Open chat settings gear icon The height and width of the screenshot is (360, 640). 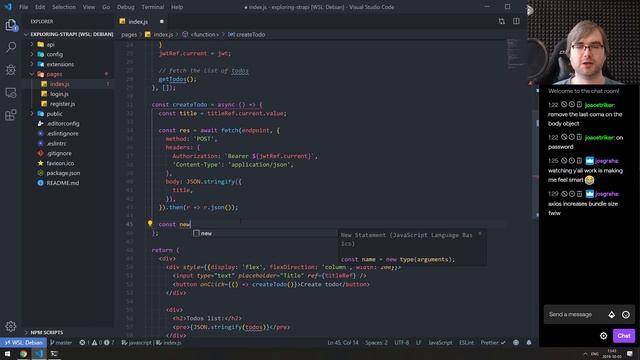[x=603, y=336]
